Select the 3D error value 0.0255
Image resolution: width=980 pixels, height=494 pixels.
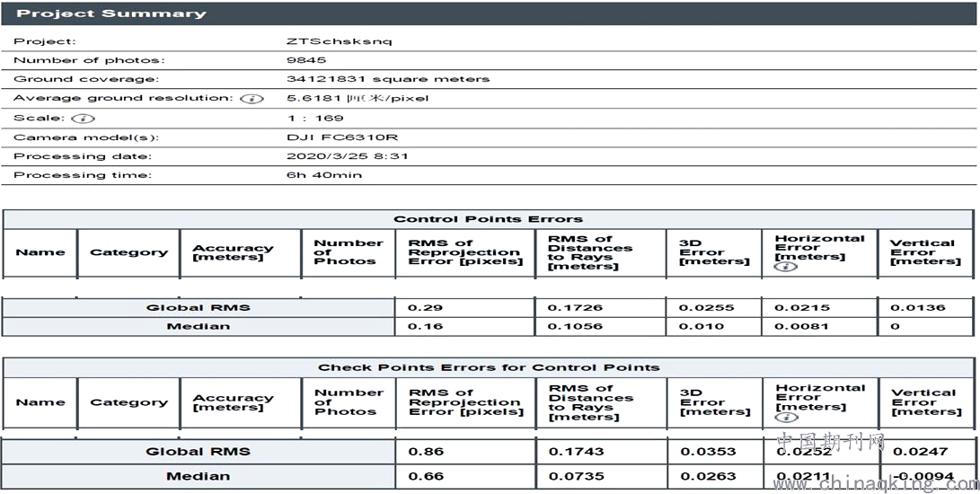(x=706, y=308)
